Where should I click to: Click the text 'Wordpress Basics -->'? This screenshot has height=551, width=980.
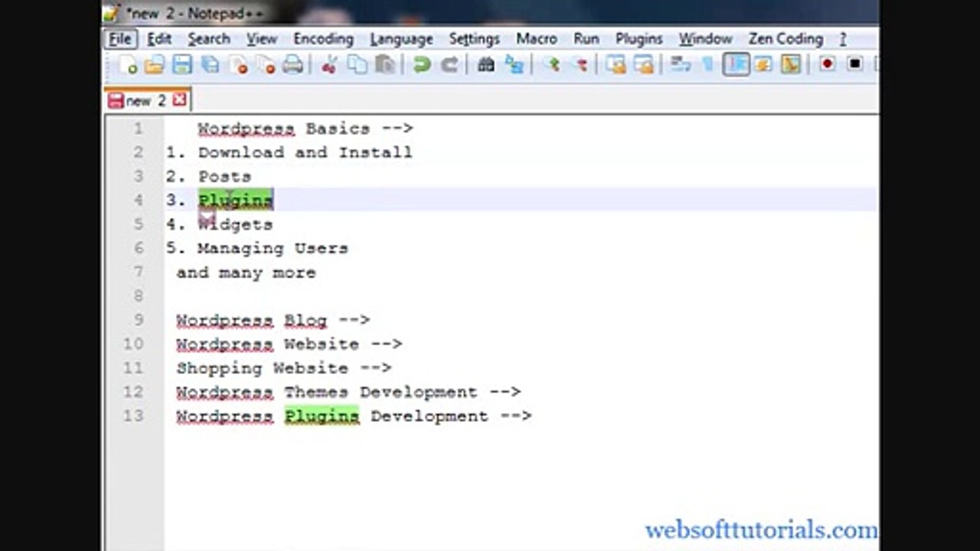click(305, 129)
